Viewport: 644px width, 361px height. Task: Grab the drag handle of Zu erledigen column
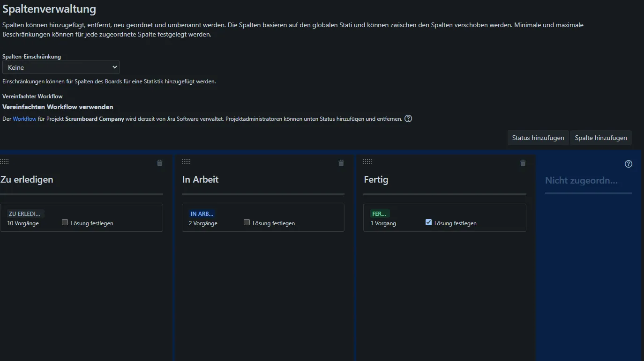coord(4,162)
